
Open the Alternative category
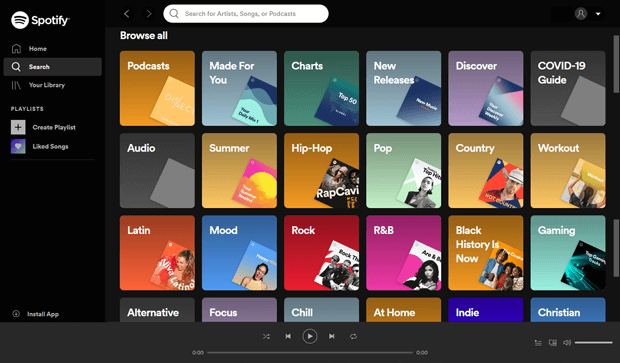point(157,310)
